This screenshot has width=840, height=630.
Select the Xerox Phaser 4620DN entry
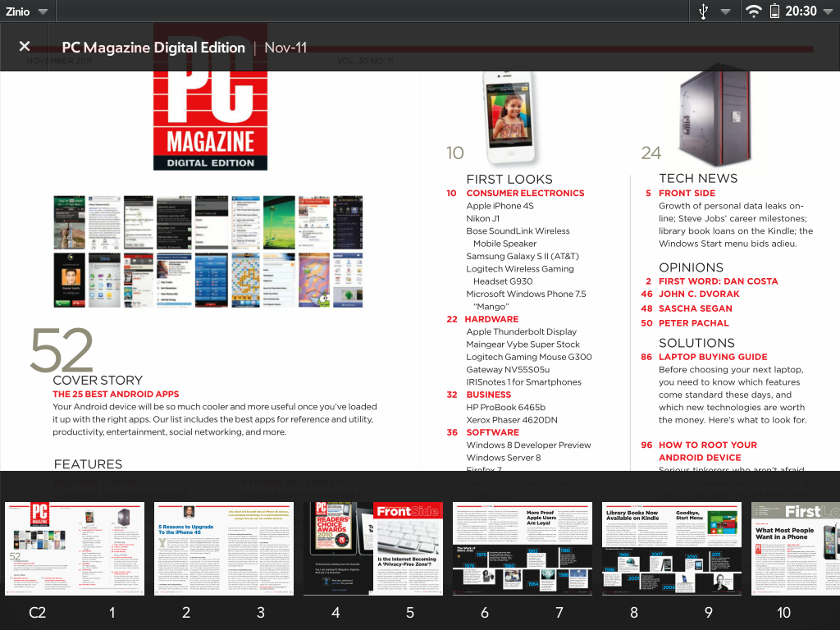[x=512, y=420]
